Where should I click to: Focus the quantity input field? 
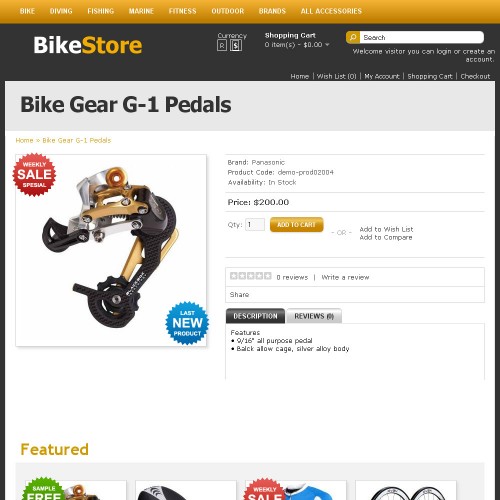[255, 225]
